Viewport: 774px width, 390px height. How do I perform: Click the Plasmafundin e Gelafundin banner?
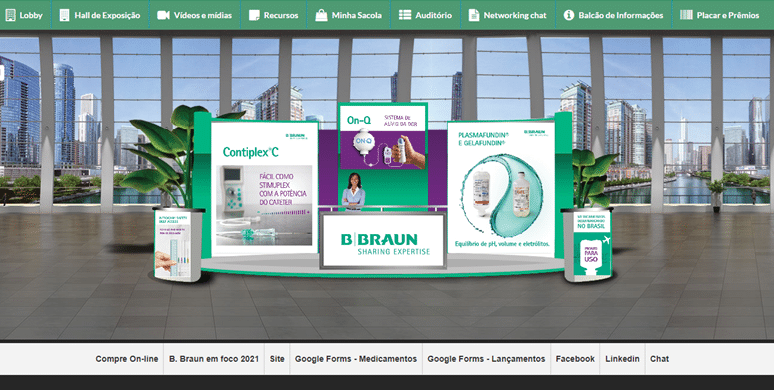click(x=501, y=188)
